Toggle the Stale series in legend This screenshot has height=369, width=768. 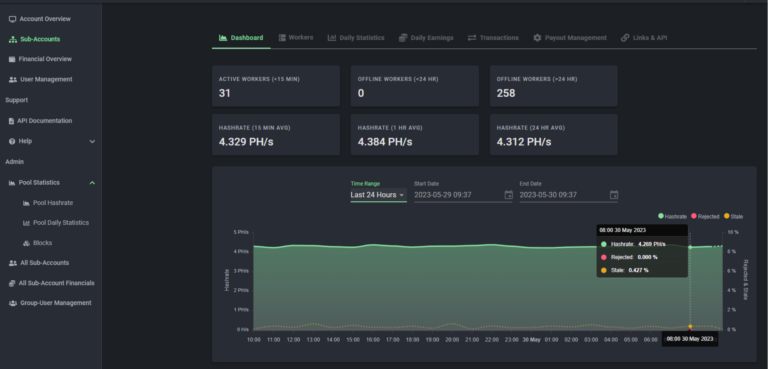tap(733, 216)
